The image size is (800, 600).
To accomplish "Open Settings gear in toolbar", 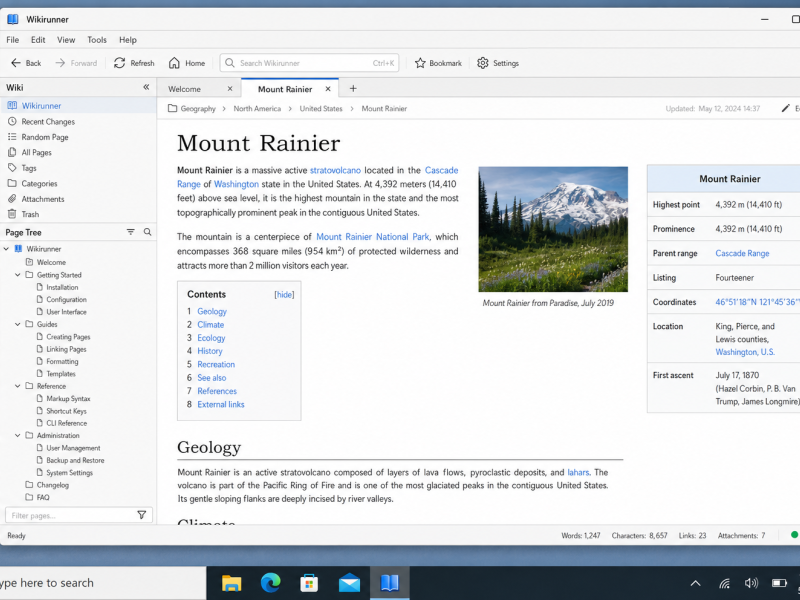I will (498, 63).
